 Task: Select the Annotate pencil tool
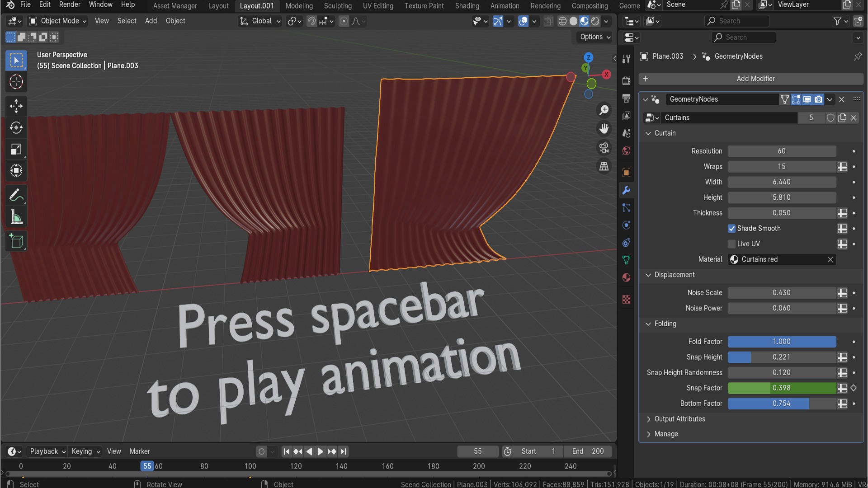pyautogui.click(x=16, y=196)
